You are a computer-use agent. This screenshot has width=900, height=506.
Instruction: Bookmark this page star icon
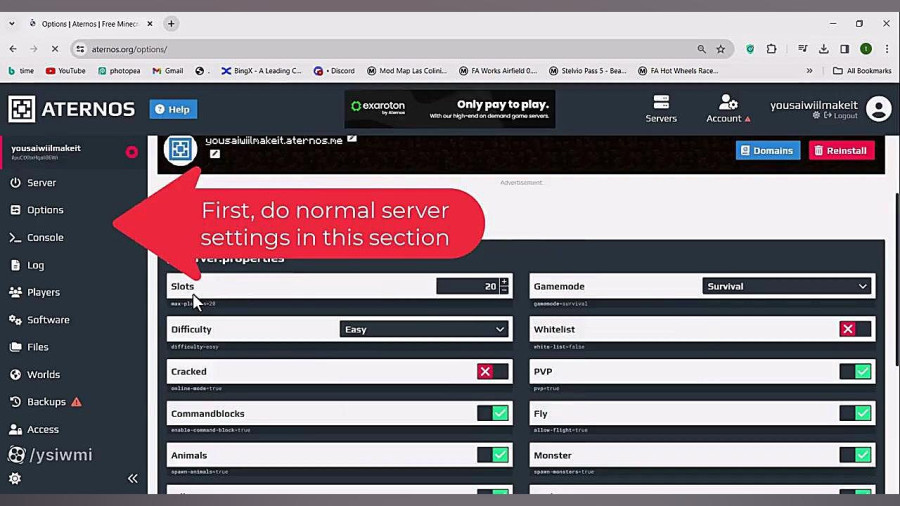click(721, 49)
